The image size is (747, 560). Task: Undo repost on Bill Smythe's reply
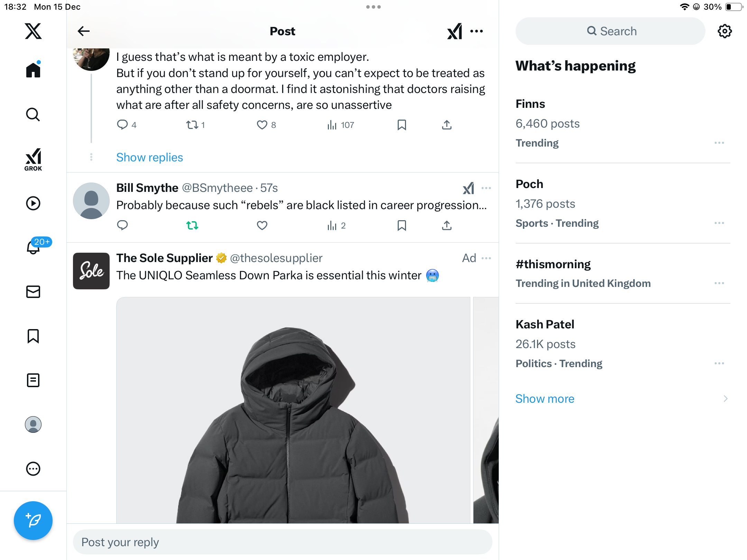click(x=192, y=225)
